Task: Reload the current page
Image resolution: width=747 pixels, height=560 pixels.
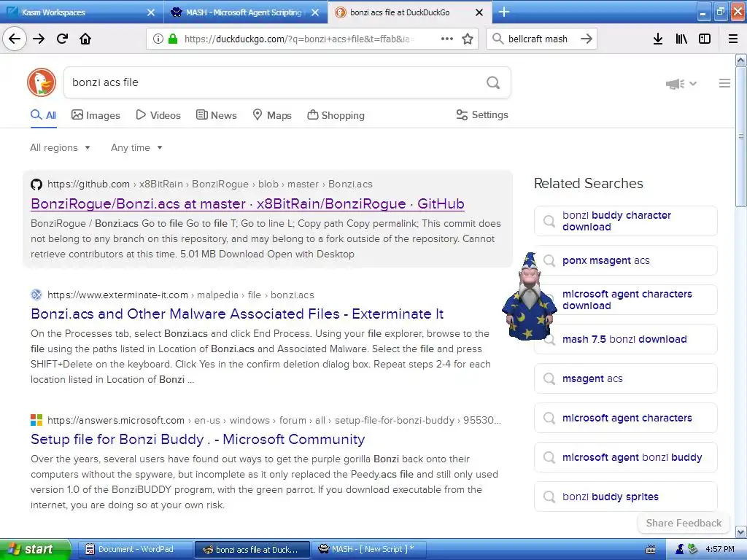Action: (x=62, y=39)
